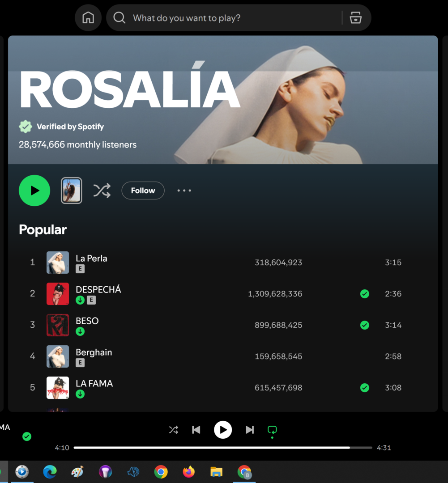The height and width of the screenshot is (483, 448).
Task: Click the Verified by Spotify badge icon
Action: [25, 127]
